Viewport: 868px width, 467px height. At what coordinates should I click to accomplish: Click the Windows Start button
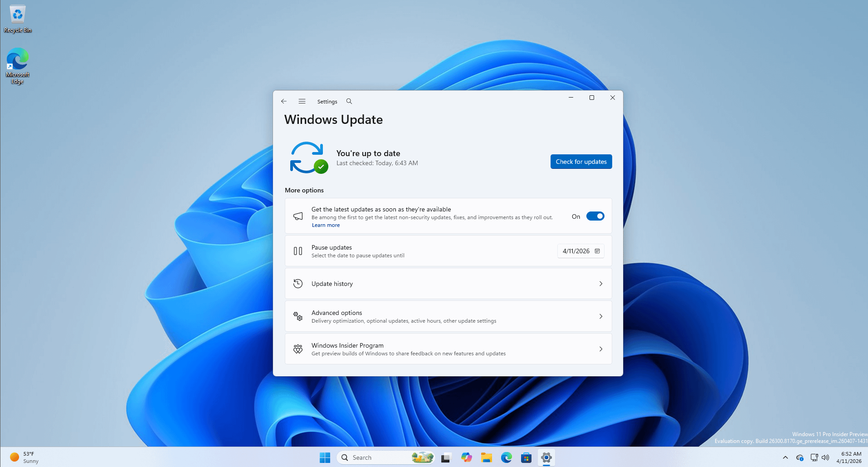(325, 457)
